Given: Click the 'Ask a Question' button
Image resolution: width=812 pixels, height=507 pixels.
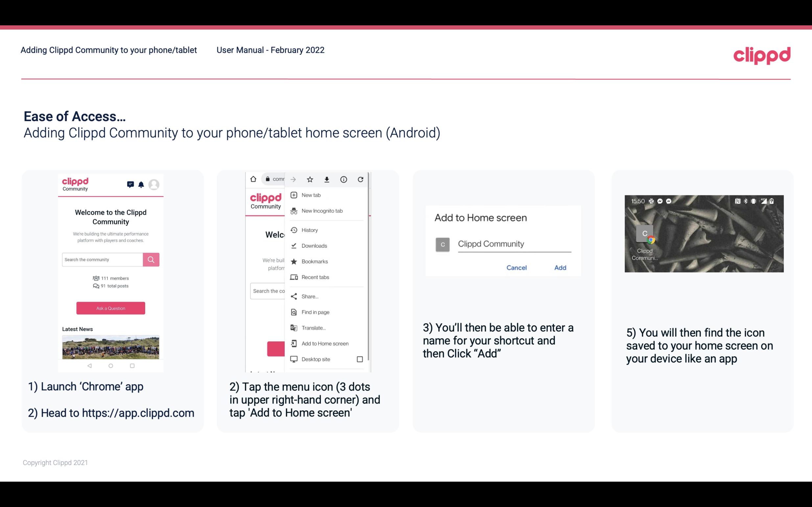Looking at the screenshot, I should click(x=110, y=308).
